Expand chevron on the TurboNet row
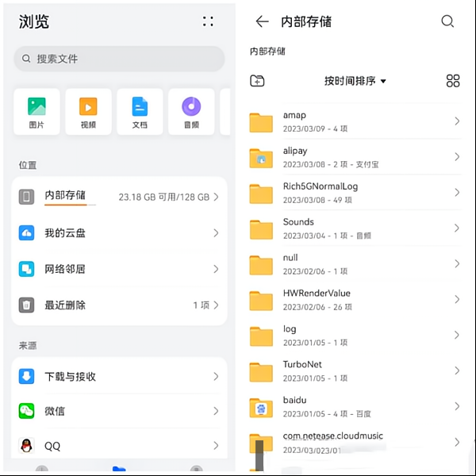The width and height of the screenshot is (476, 476). pyautogui.click(x=457, y=370)
